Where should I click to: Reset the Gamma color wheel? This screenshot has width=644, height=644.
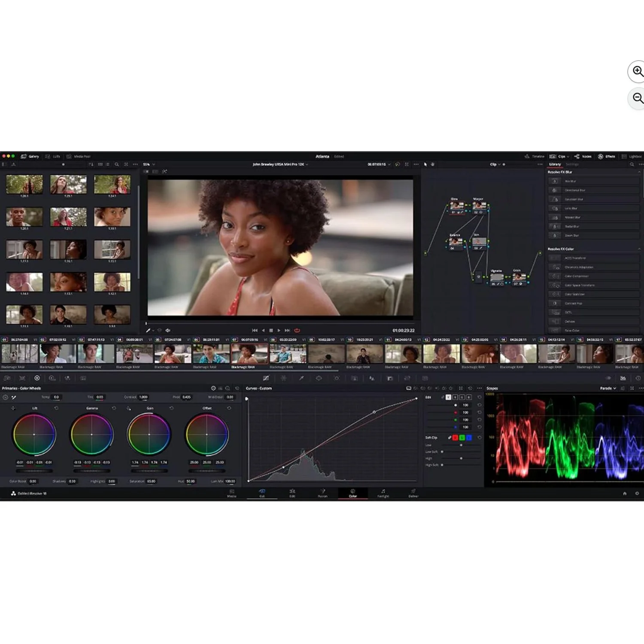click(x=114, y=408)
